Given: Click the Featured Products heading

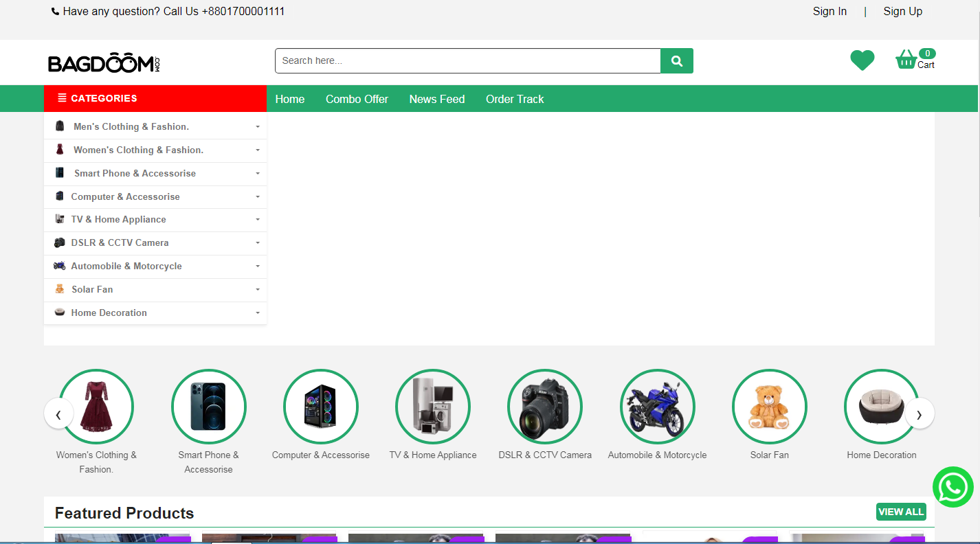Looking at the screenshot, I should coord(124,513).
